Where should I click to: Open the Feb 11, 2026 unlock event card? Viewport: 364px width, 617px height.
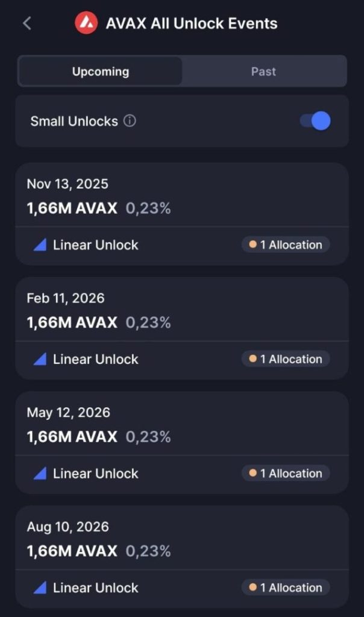coord(182,328)
